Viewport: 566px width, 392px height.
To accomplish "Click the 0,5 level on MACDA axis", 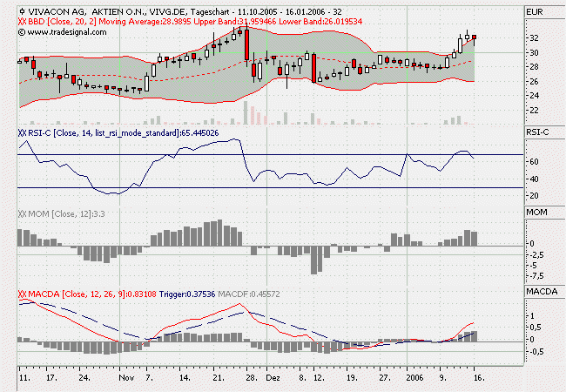I will tap(536, 328).
